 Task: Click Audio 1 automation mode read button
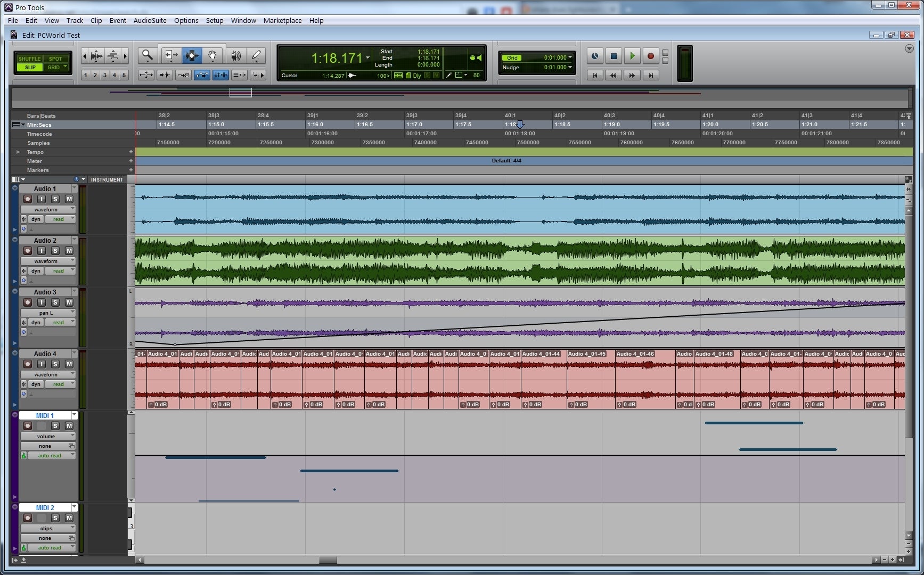coord(60,219)
